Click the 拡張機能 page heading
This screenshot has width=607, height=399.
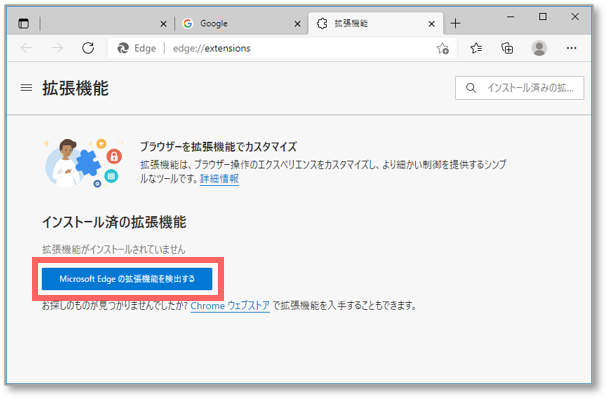pyautogui.click(x=75, y=88)
